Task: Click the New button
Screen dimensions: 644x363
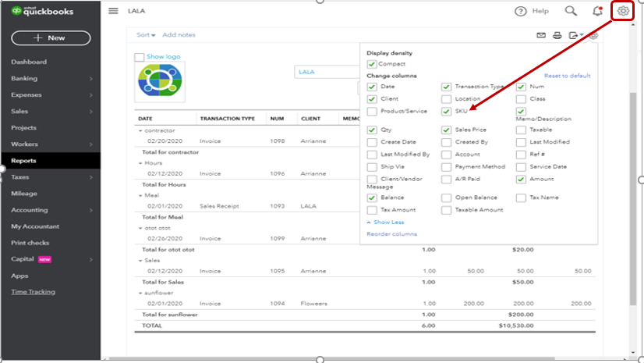Action: [x=51, y=37]
